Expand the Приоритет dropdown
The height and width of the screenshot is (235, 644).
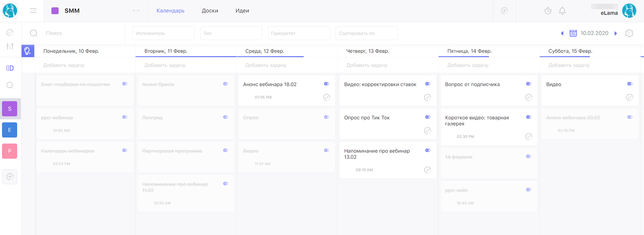coord(299,33)
